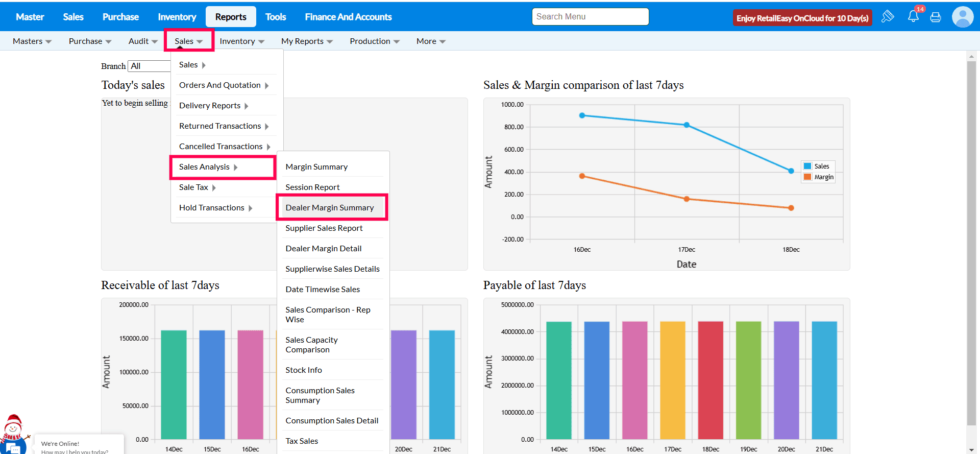980x454 pixels.
Task: Expand the More dropdown menu
Action: [431, 41]
